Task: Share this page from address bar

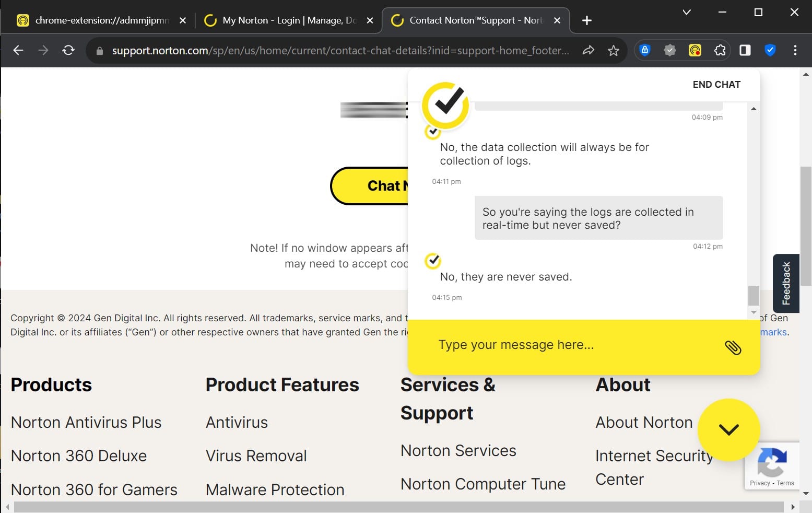Action: pos(589,50)
